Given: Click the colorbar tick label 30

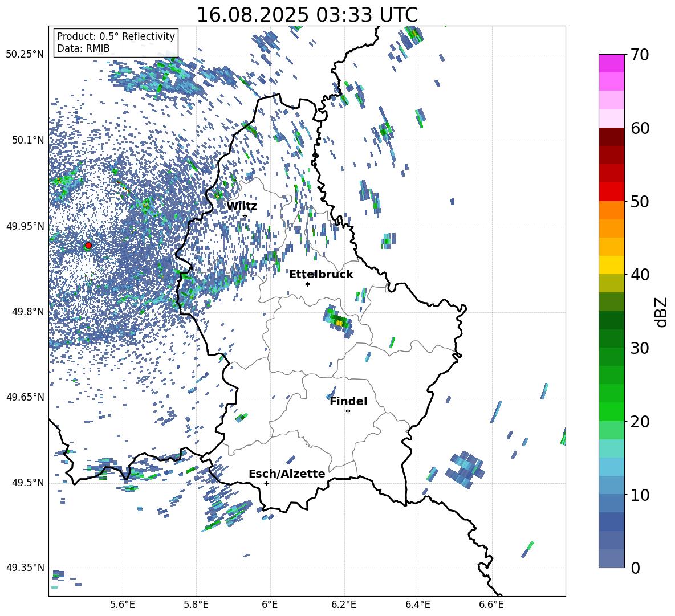Looking at the screenshot, I should point(639,348).
